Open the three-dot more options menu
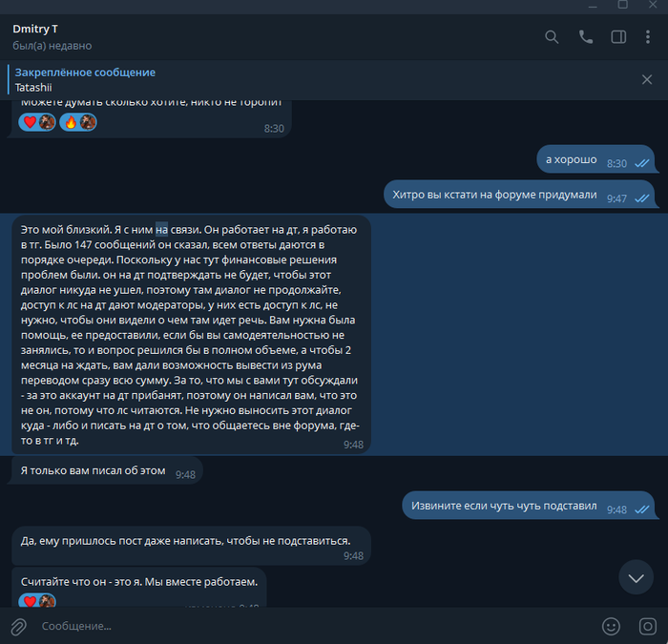 click(648, 37)
